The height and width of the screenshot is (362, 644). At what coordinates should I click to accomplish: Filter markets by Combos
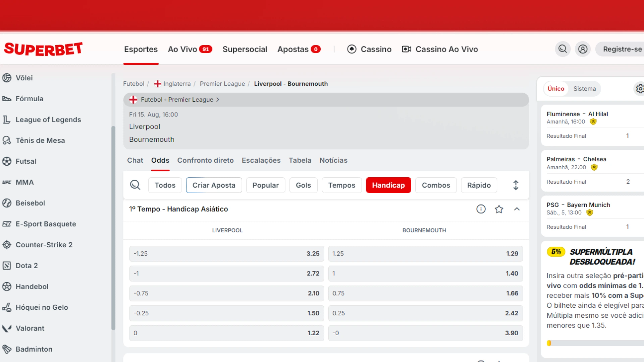tap(436, 185)
